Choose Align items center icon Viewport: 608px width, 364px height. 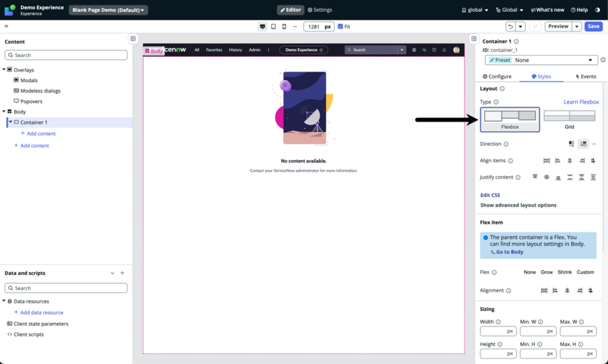click(570, 161)
